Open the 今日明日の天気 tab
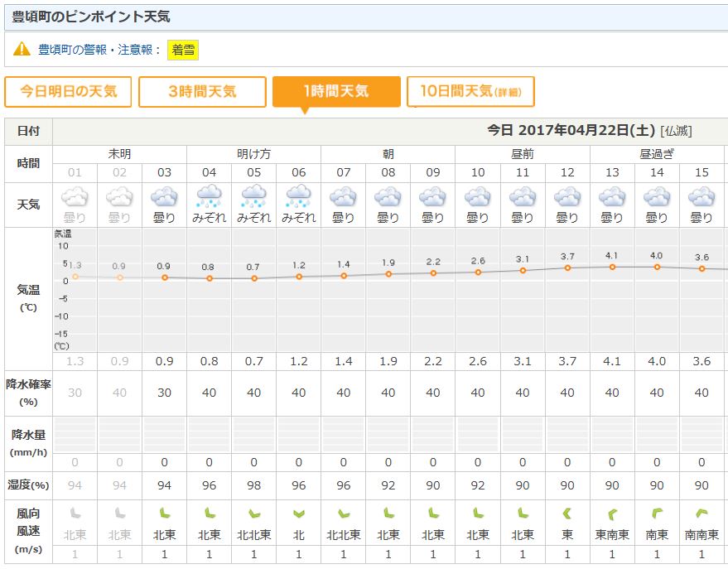Viewport: 728px width, 569px height. point(68,92)
